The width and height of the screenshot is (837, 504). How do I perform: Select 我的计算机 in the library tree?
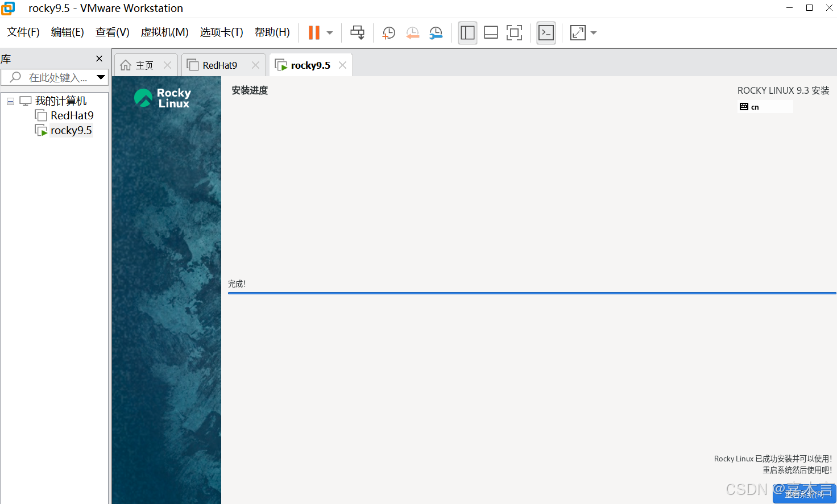(61, 101)
